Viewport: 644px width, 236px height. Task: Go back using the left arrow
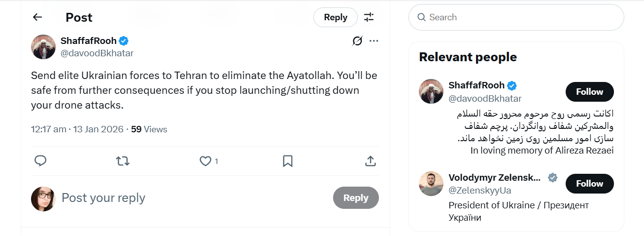(37, 17)
